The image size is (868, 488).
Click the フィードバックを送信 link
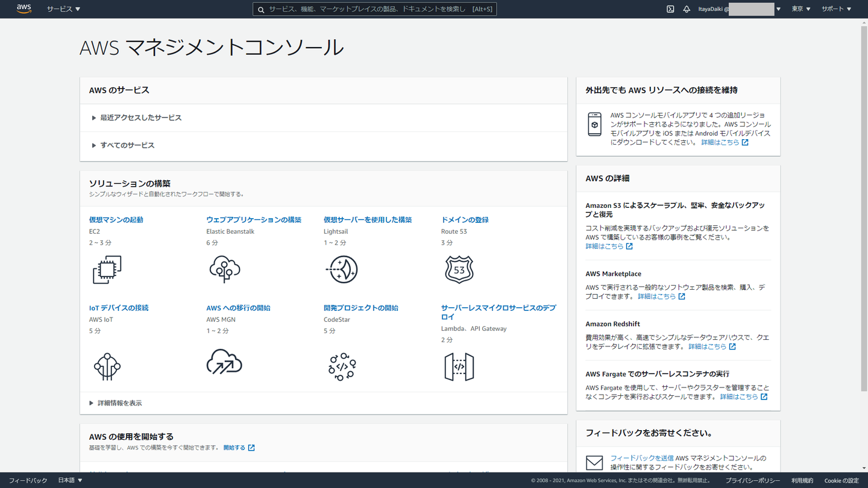tap(641, 458)
